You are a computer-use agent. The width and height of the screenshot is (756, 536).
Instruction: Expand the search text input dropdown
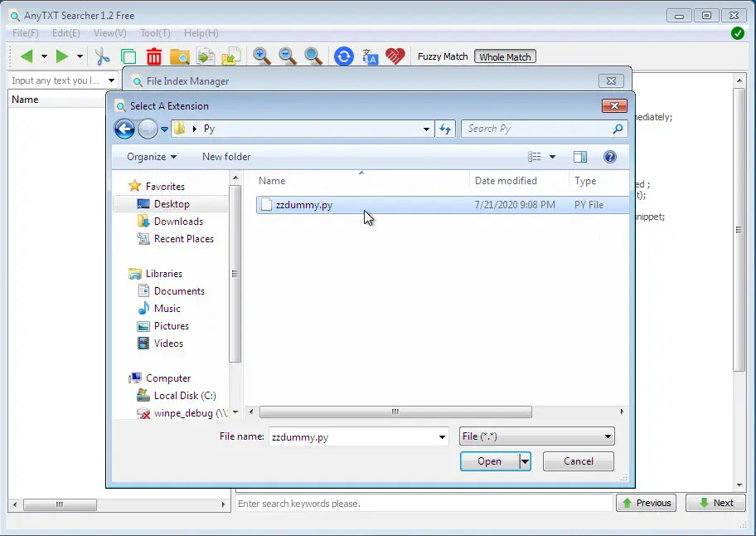(111, 80)
